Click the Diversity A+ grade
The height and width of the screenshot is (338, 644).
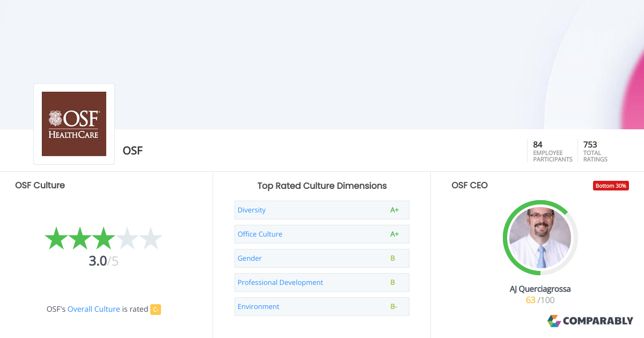point(394,210)
